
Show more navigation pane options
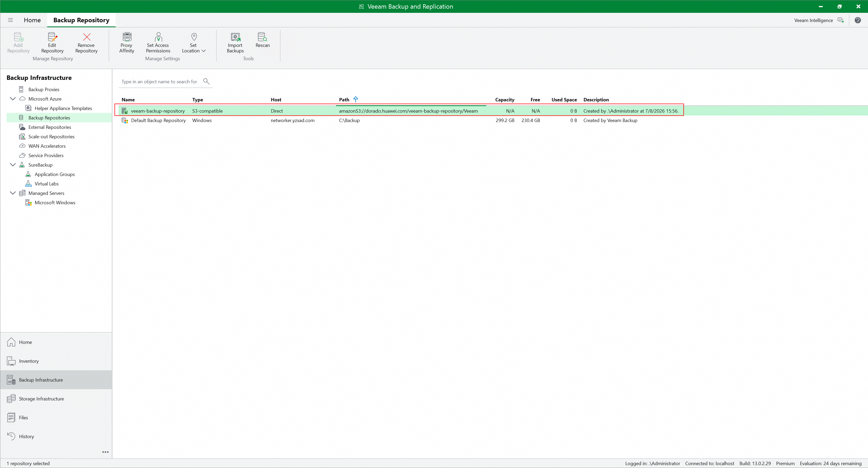coord(105,452)
